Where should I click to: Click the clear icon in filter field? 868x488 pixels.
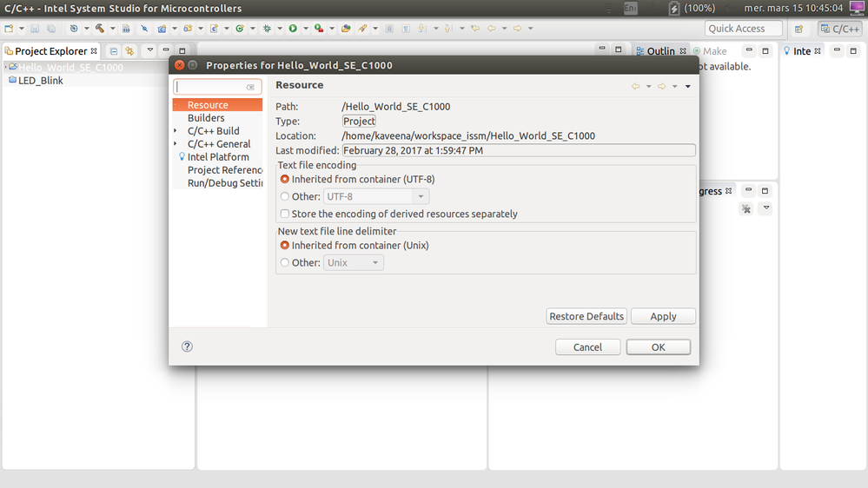[250, 87]
